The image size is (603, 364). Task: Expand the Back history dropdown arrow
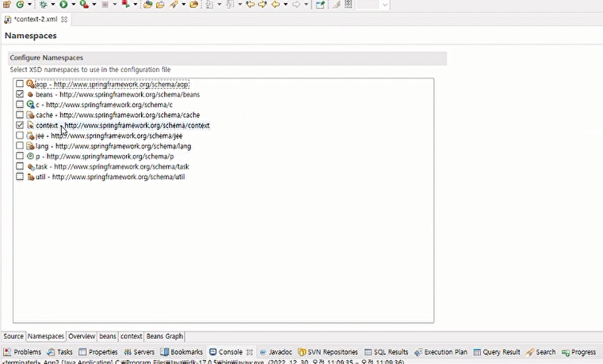click(285, 5)
